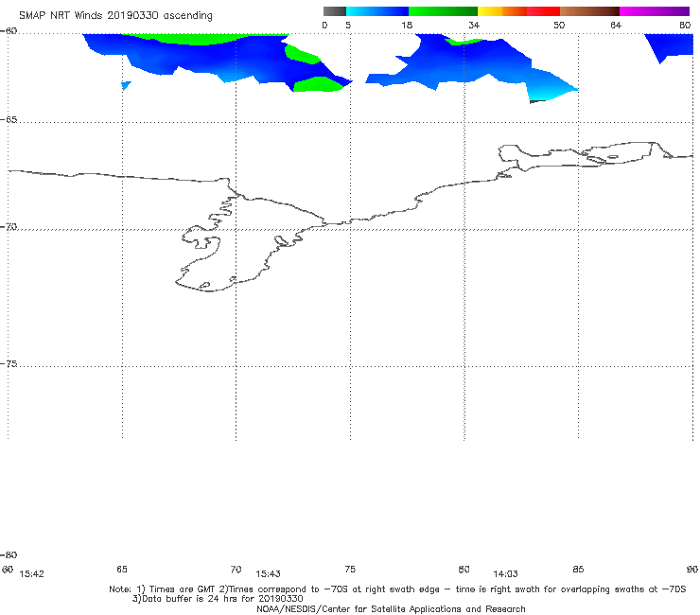700x615 pixels.
Task: Click the NOAA/NESDIS Center for Satellite Applications credit
Action: click(x=391, y=608)
